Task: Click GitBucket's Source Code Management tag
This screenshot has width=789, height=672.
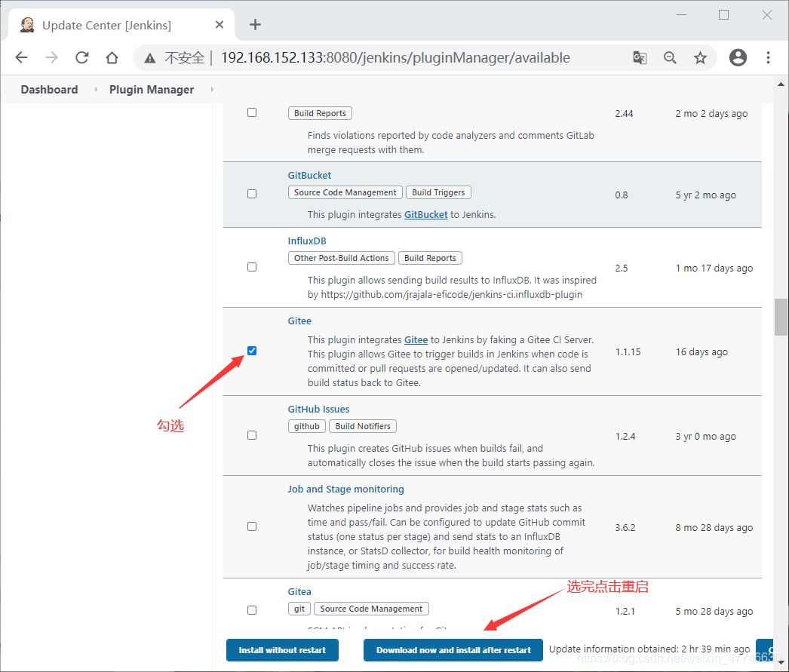Action: (345, 192)
